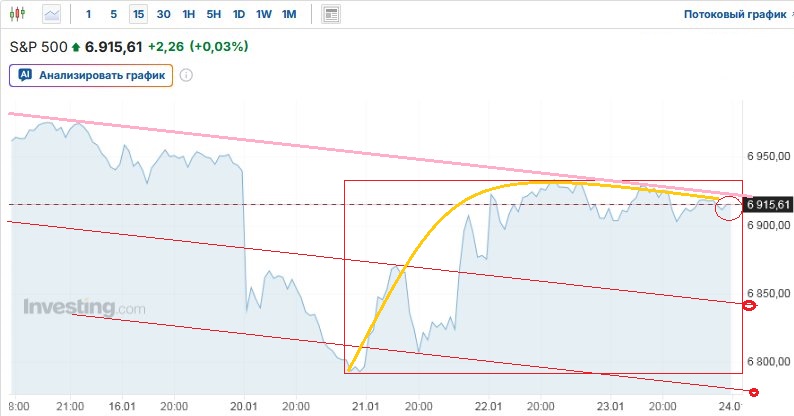This screenshot has width=794, height=416.
Task: Click the info icon beside Анализировать график
Action: pyautogui.click(x=186, y=74)
